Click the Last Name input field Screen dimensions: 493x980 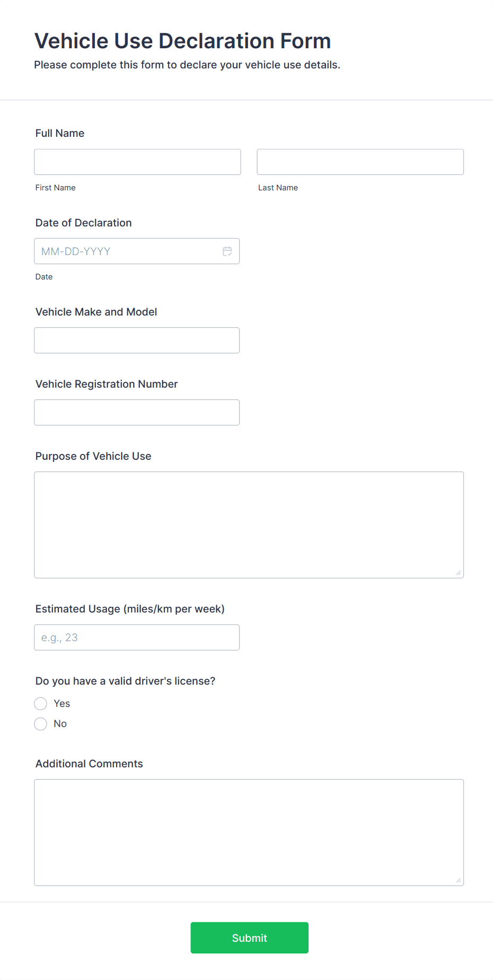pos(360,162)
